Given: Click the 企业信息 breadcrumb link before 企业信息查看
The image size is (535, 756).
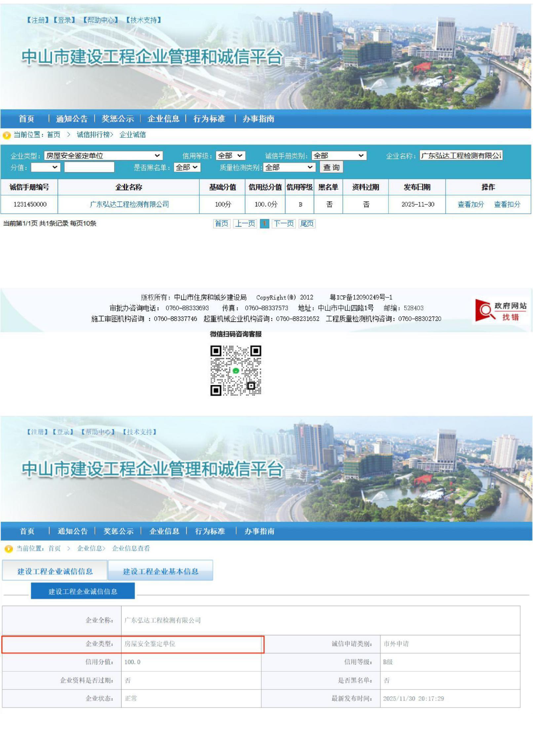Looking at the screenshot, I should pos(90,548).
